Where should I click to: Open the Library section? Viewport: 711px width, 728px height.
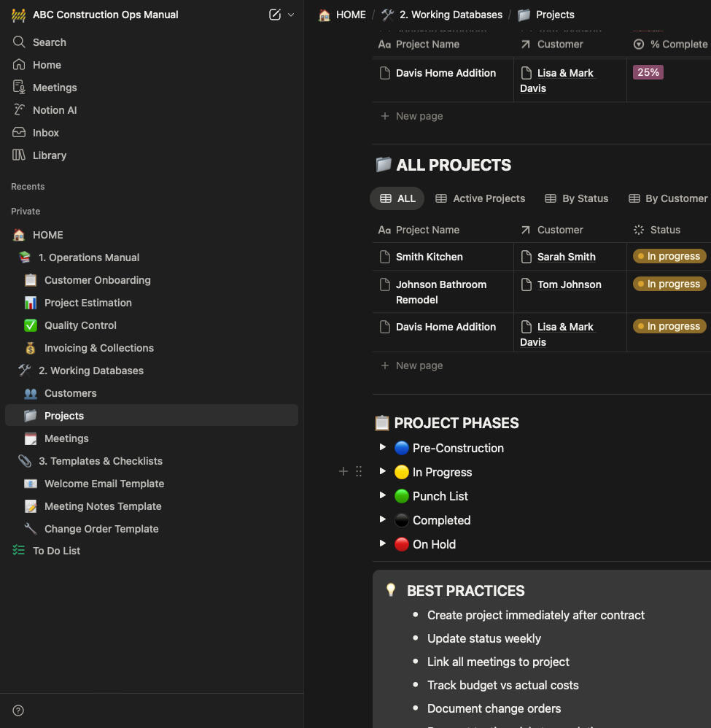click(x=49, y=155)
